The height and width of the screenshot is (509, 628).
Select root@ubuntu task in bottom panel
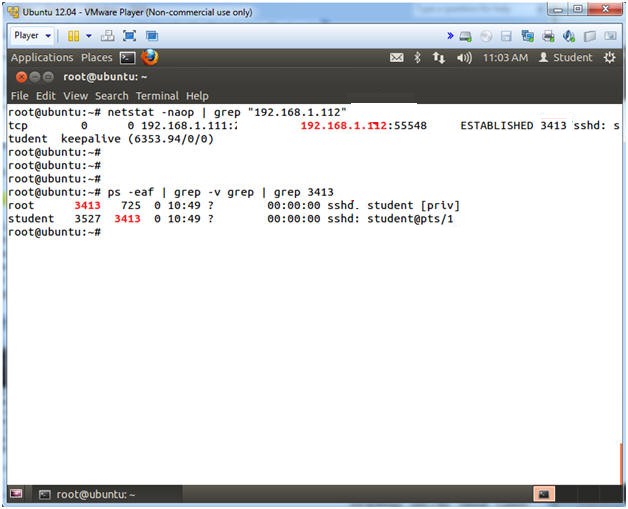pos(86,494)
